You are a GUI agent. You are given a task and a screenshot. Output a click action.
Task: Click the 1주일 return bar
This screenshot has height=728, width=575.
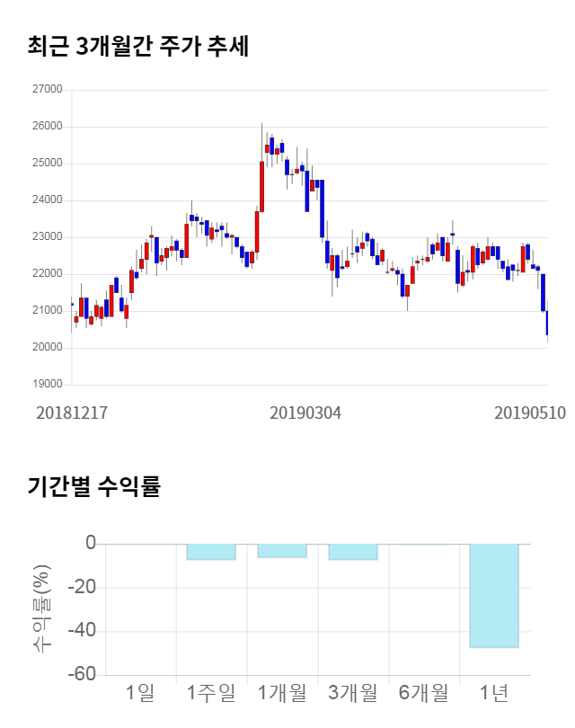tap(211, 552)
